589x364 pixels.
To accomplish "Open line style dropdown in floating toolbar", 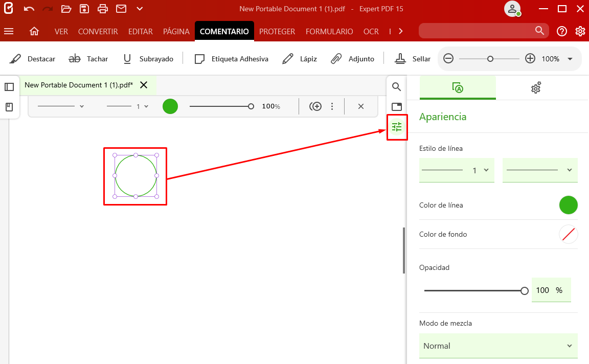I will (61, 106).
